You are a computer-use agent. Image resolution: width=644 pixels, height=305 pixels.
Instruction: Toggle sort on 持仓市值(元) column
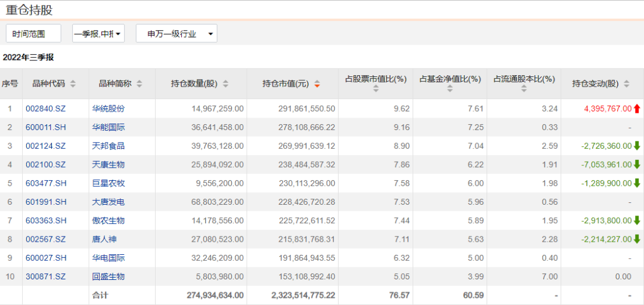317,84
